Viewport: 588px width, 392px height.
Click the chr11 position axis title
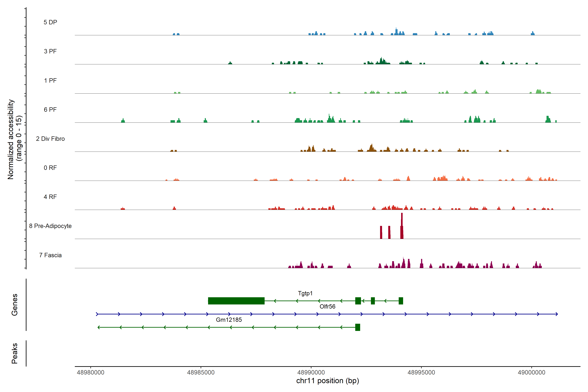point(327,381)
